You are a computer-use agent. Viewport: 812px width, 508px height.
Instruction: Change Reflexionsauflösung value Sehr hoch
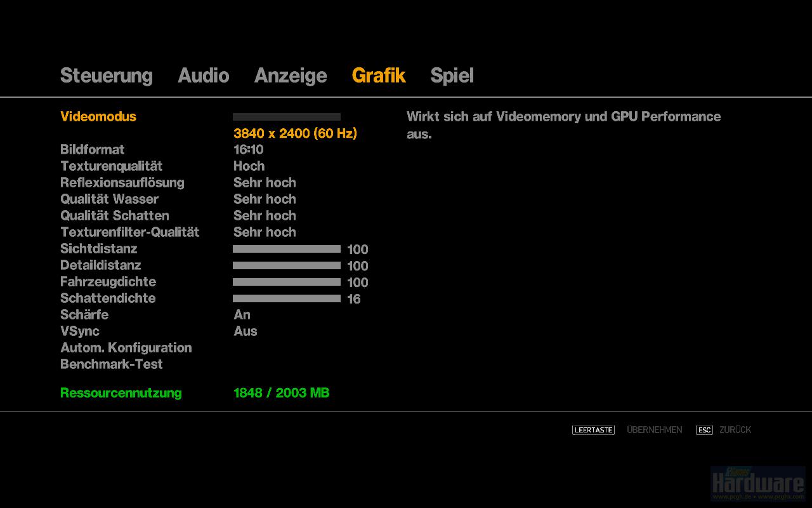coord(265,183)
